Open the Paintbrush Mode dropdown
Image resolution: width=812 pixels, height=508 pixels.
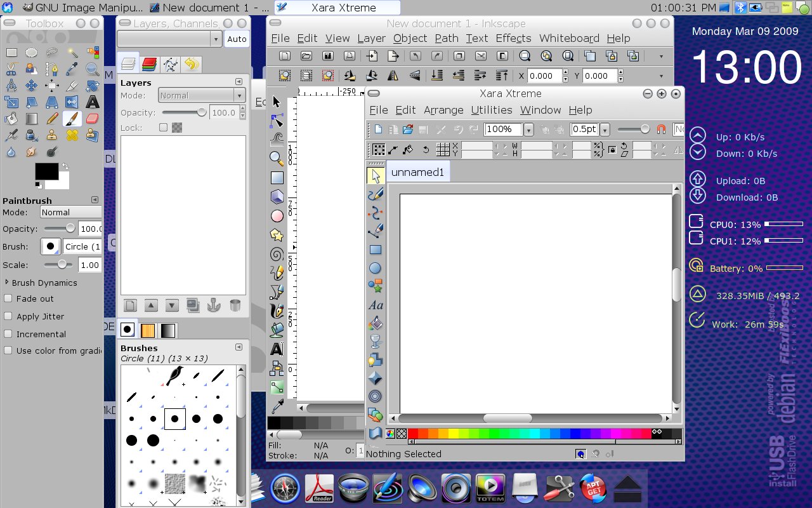tap(70, 212)
